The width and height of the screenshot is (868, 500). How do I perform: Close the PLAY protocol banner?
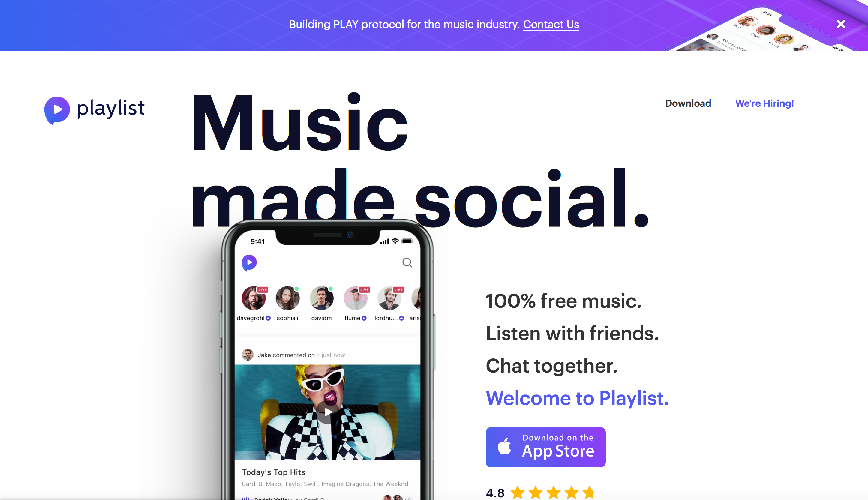(840, 24)
